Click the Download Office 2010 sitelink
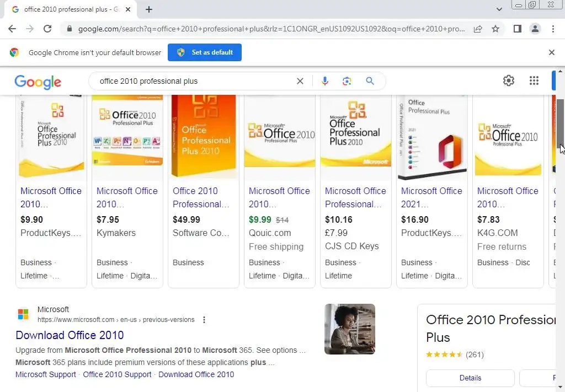 (196, 374)
